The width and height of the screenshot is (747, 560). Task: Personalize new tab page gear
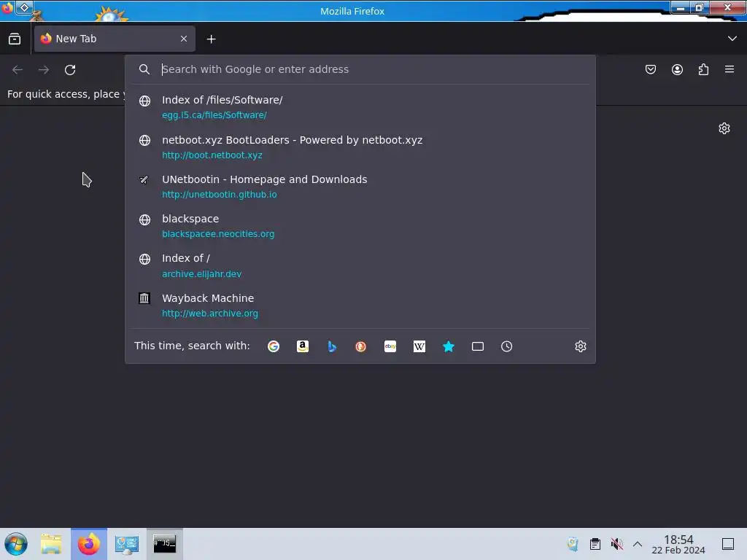point(724,128)
